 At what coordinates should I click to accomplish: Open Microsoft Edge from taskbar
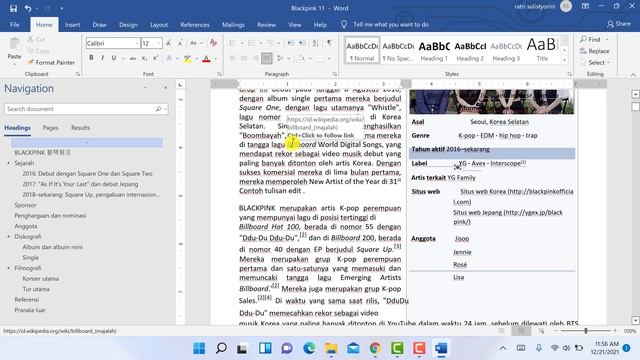309,348
